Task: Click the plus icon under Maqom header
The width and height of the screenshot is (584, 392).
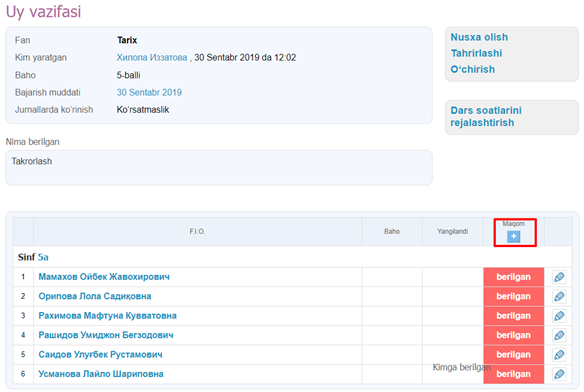Action: point(514,236)
